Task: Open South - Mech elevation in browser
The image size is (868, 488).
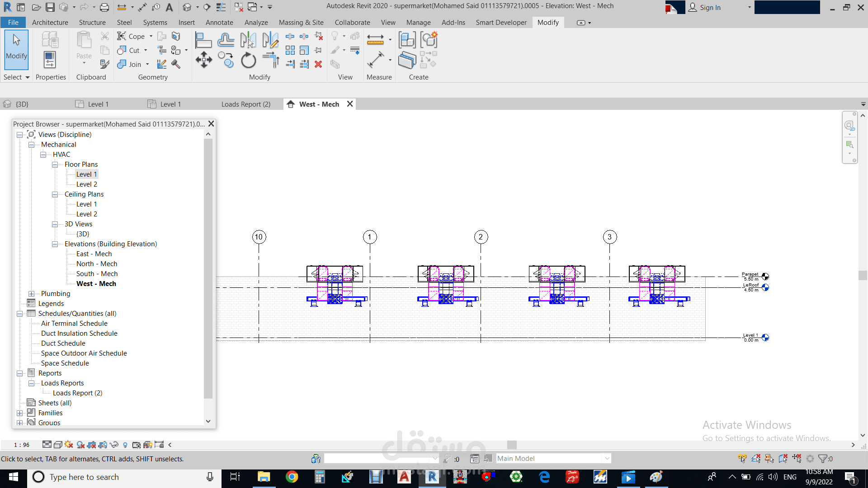Action: coord(97,274)
